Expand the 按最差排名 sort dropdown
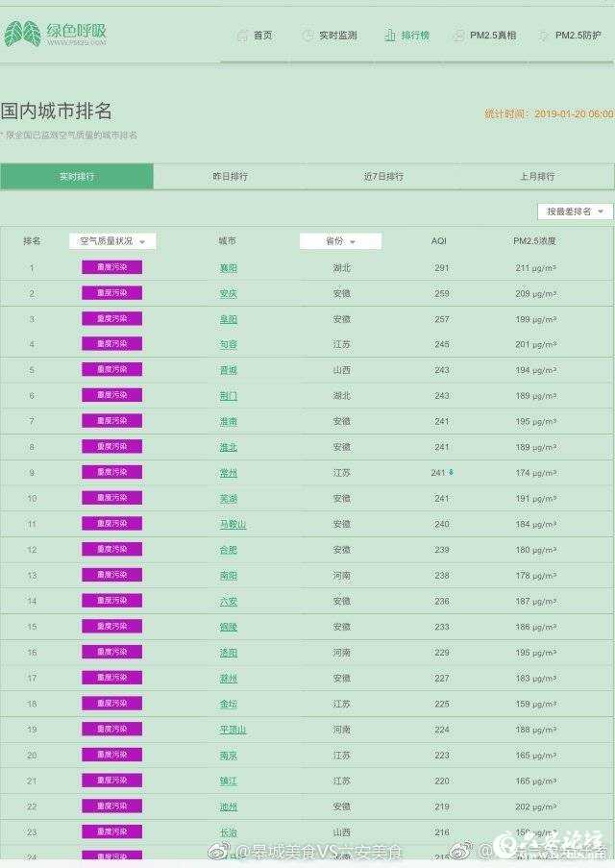 575,211
